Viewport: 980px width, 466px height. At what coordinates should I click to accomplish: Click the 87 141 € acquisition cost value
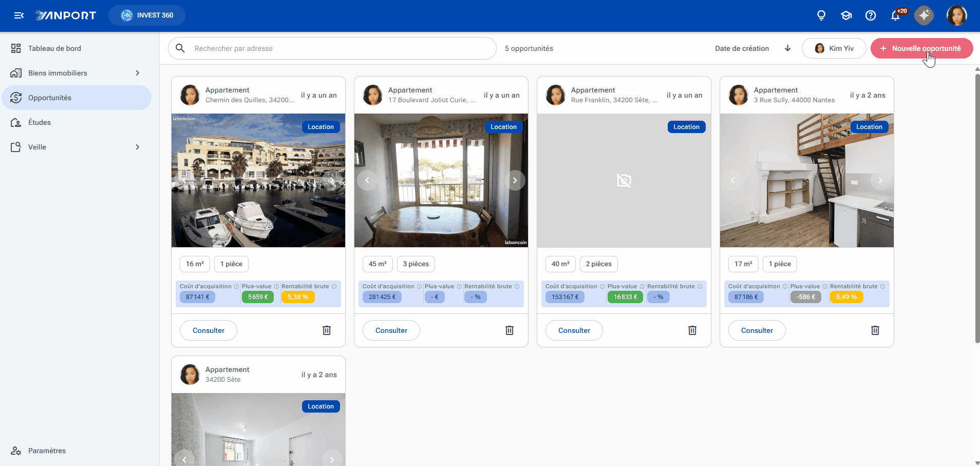(198, 297)
